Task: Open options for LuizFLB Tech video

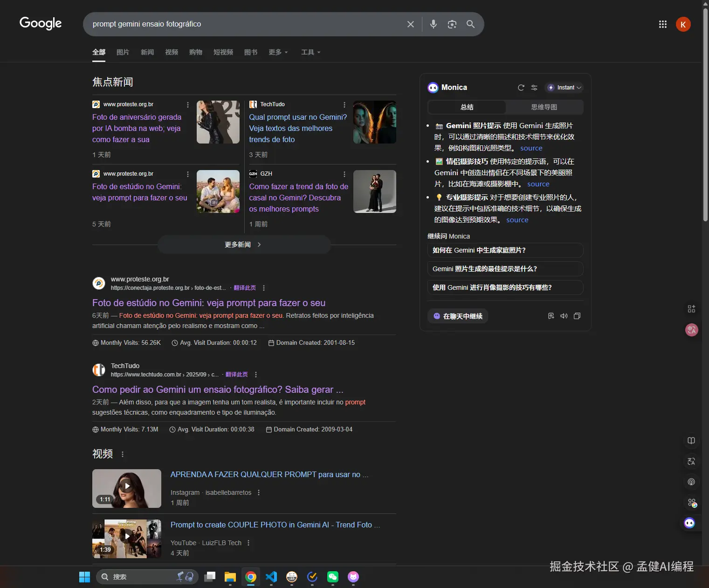Action: 248,543
